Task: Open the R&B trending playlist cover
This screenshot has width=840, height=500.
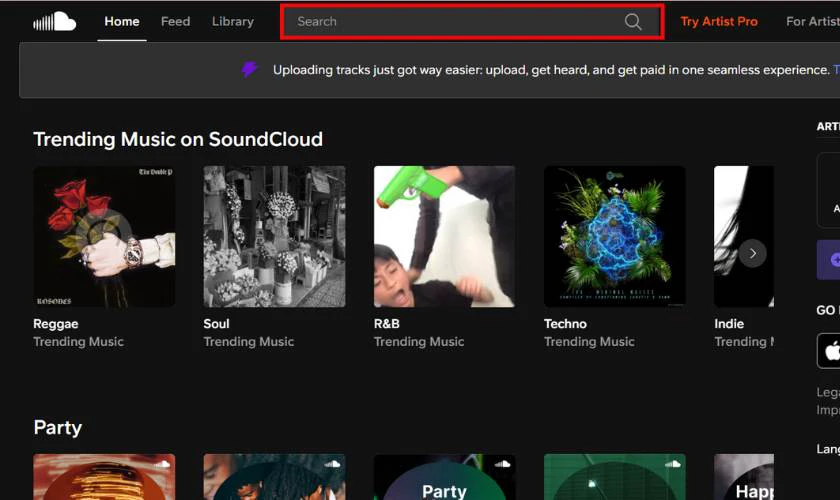Action: (444, 236)
